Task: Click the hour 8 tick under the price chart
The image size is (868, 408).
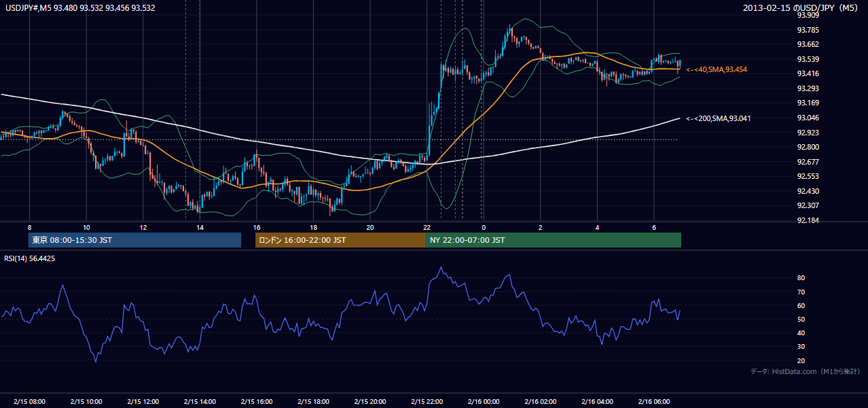Action: tap(29, 227)
